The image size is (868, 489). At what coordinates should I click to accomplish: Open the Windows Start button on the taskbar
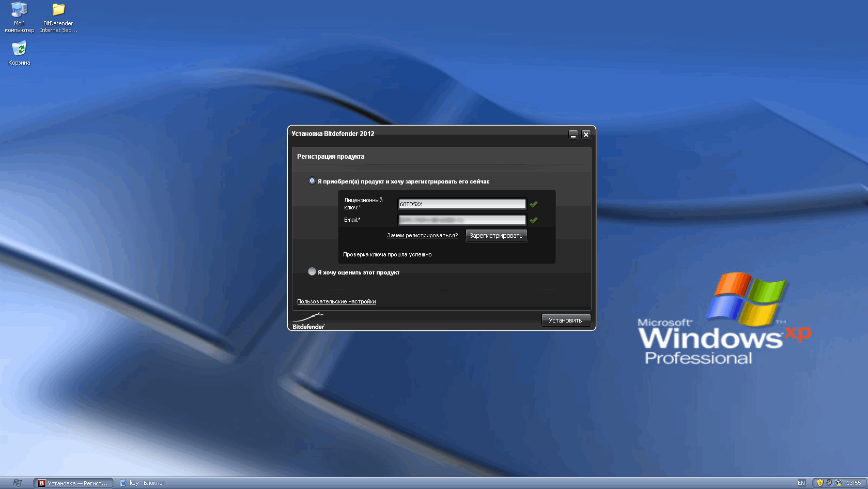pos(16,483)
